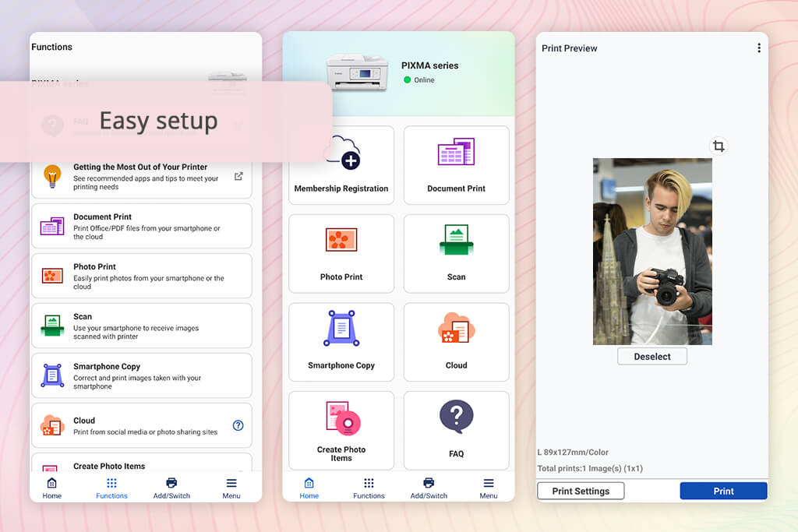This screenshot has width=798, height=532.
Task: Open Create Photo Items list row
Action: tap(142, 463)
